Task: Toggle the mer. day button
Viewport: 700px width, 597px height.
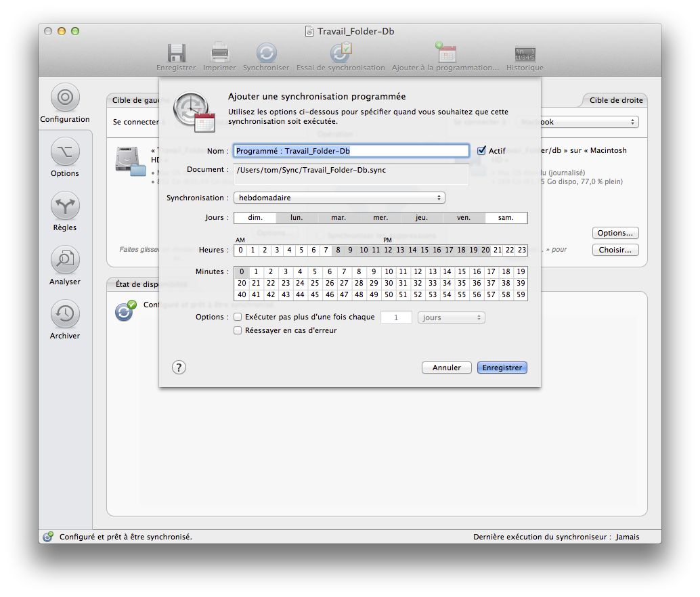Action: pos(380,218)
